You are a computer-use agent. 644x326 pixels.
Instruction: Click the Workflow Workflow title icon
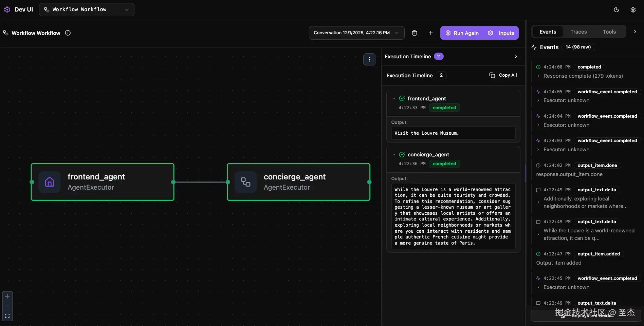(x=6, y=33)
